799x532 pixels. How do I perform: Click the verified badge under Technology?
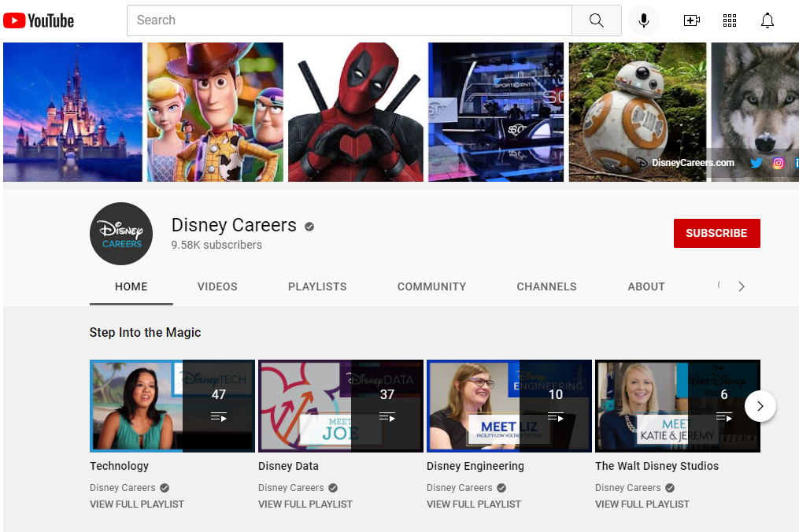point(165,488)
